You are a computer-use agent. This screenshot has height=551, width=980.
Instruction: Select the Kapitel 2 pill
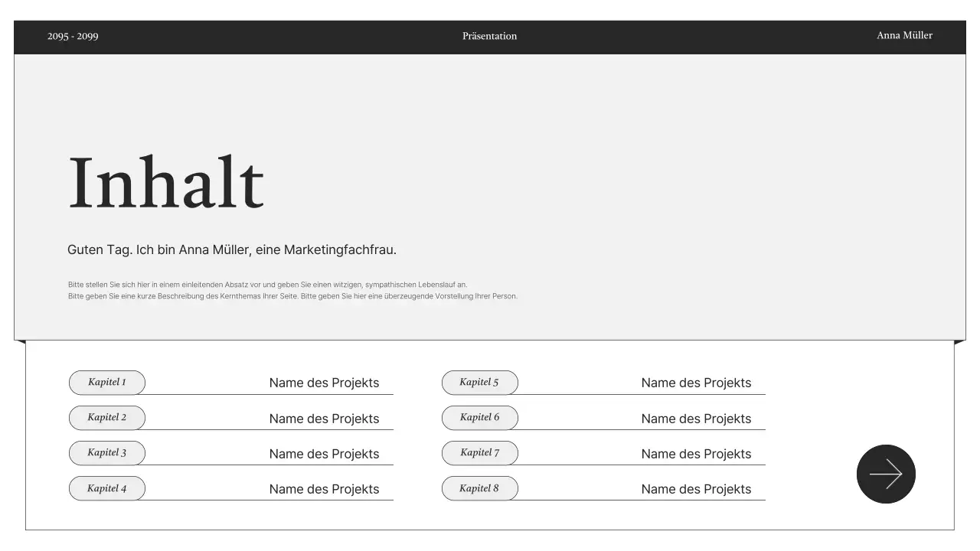[x=107, y=418]
